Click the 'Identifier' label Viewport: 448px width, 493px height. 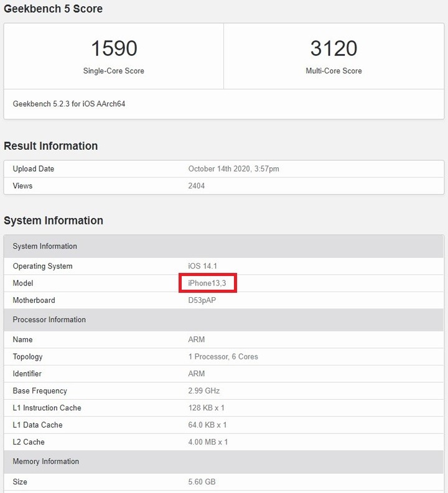point(27,374)
